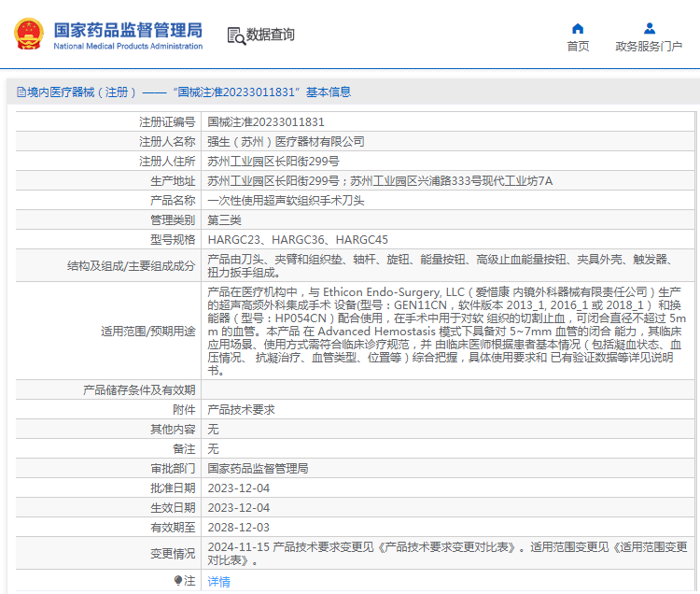Click the 产品储存条件及有效期 label
Viewport: 700px width, 594px height.
point(139,389)
